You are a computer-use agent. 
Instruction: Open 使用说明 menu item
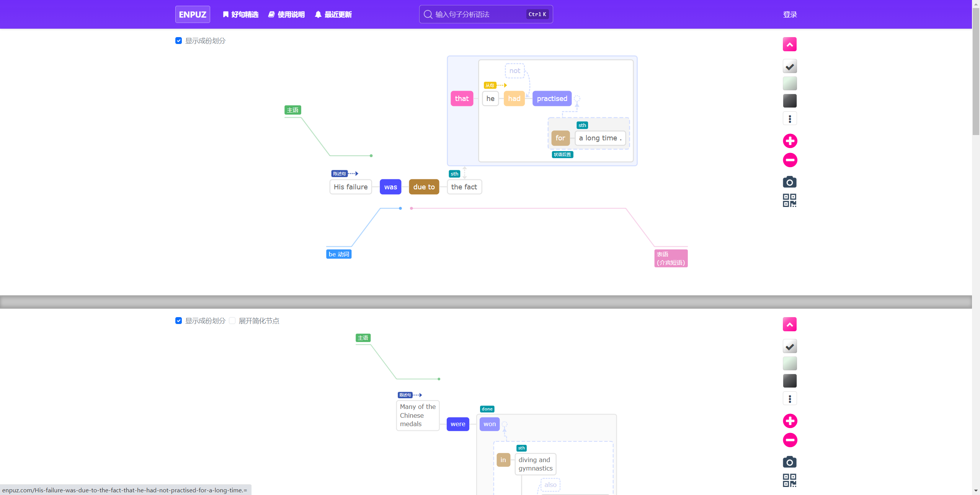click(286, 15)
